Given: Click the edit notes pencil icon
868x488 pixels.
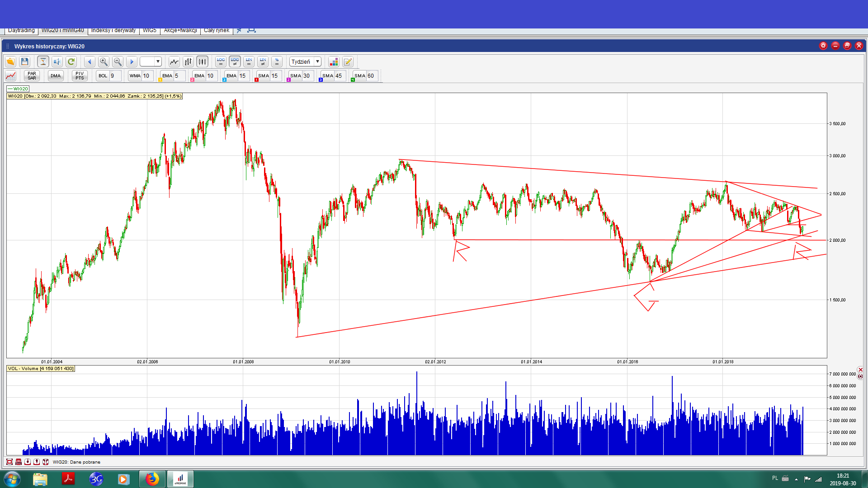Looking at the screenshot, I should coord(348,62).
